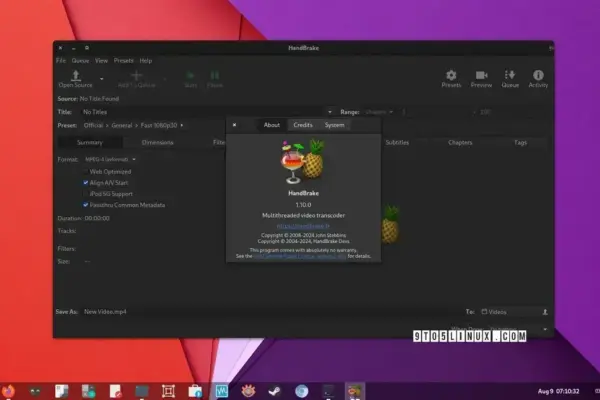
Task: Open the GNU General Public License link
Action: [300, 256]
